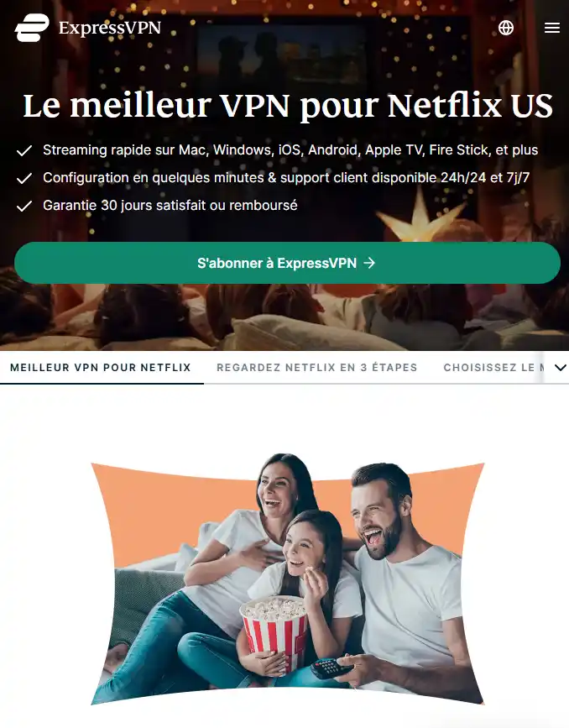Open the globe language selector

tap(506, 28)
